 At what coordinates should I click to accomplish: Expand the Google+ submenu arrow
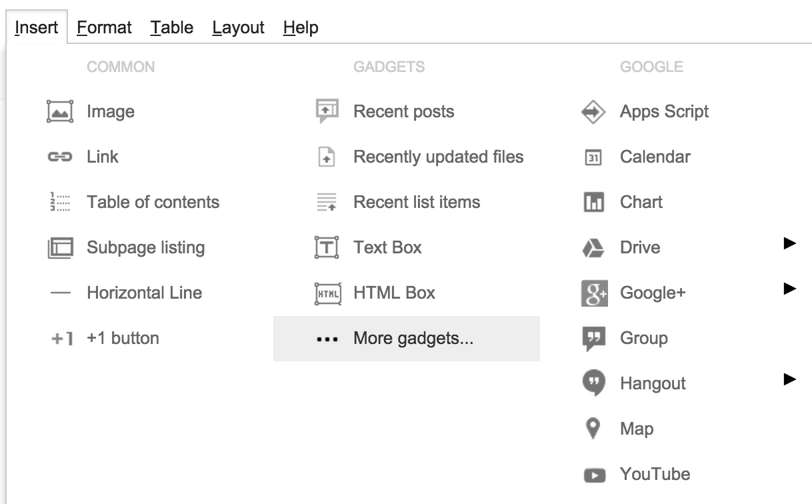[790, 289]
